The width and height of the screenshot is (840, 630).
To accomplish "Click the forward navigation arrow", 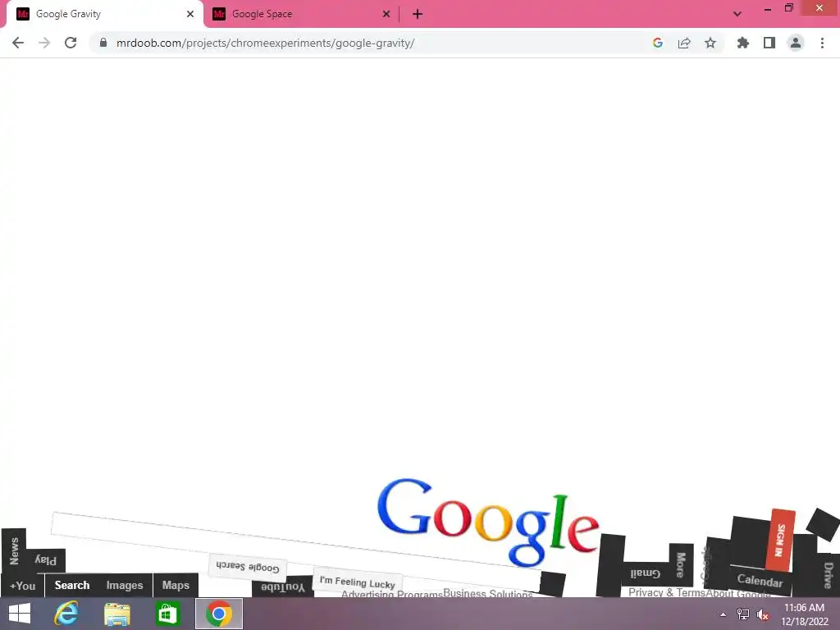I will point(44,43).
